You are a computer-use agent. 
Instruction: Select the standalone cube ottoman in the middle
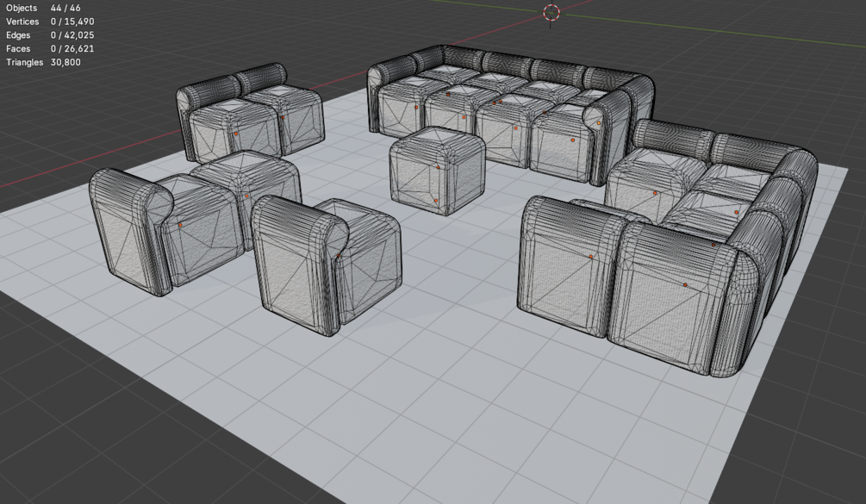pyautogui.click(x=437, y=170)
